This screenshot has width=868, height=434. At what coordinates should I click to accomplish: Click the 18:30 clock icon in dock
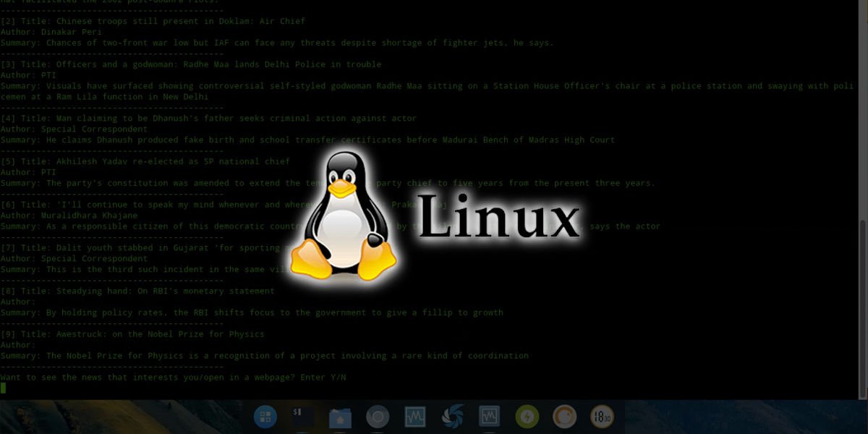(601, 417)
